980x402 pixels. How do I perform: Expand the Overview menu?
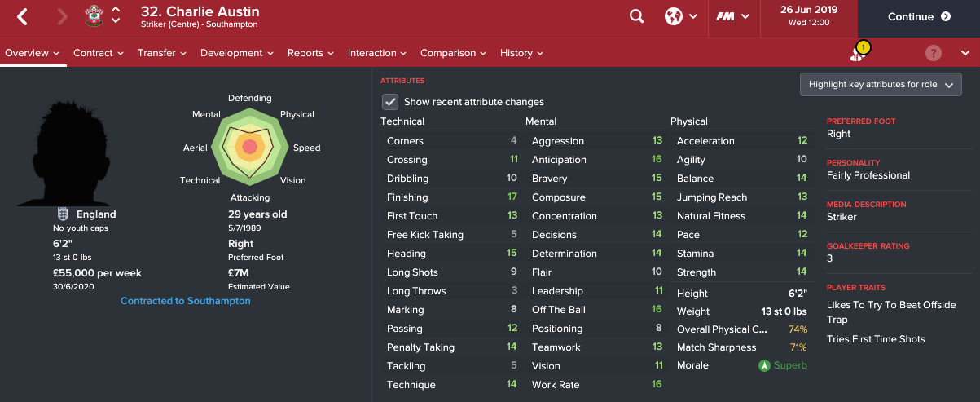click(33, 53)
